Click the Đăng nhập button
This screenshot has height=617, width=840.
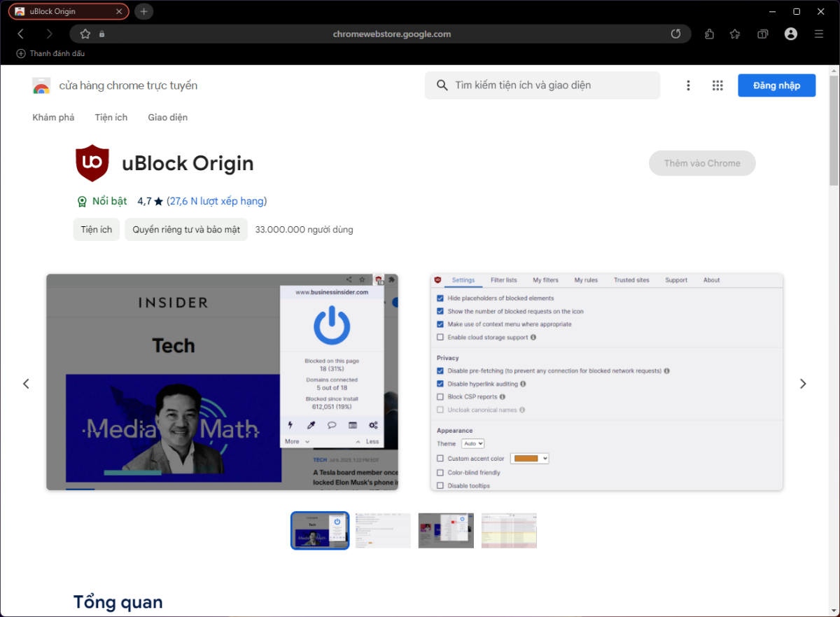coord(776,85)
